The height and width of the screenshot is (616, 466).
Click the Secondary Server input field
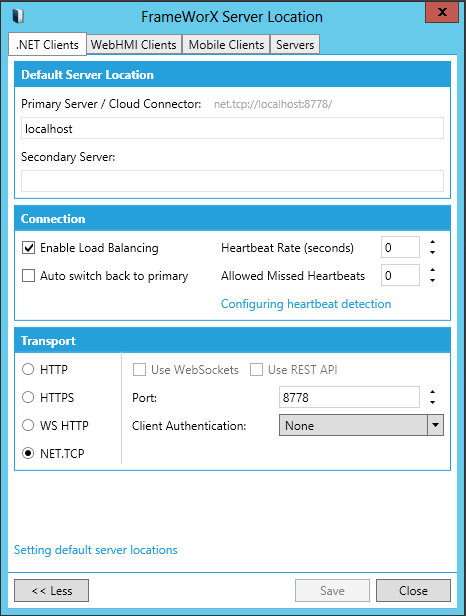[232, 181]
